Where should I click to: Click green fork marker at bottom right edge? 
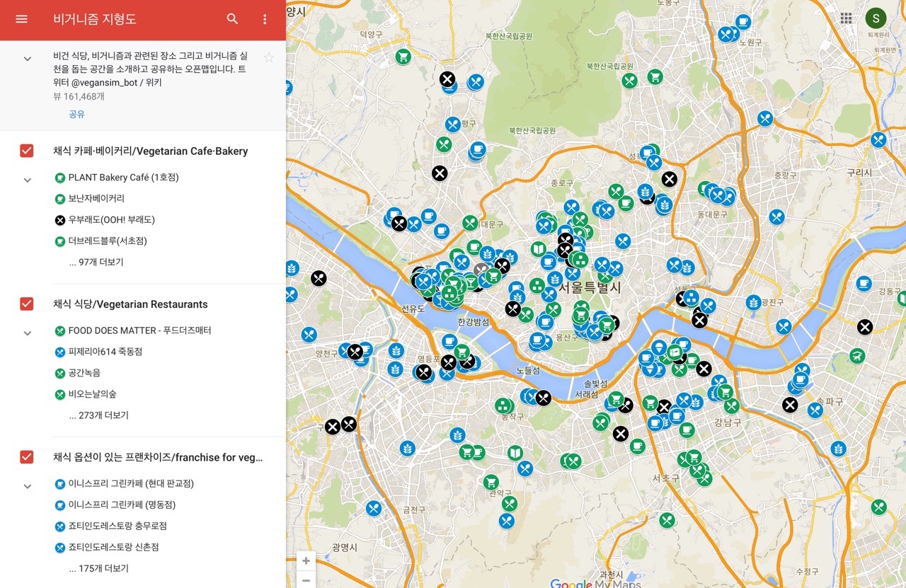click(x=879, y=507)
